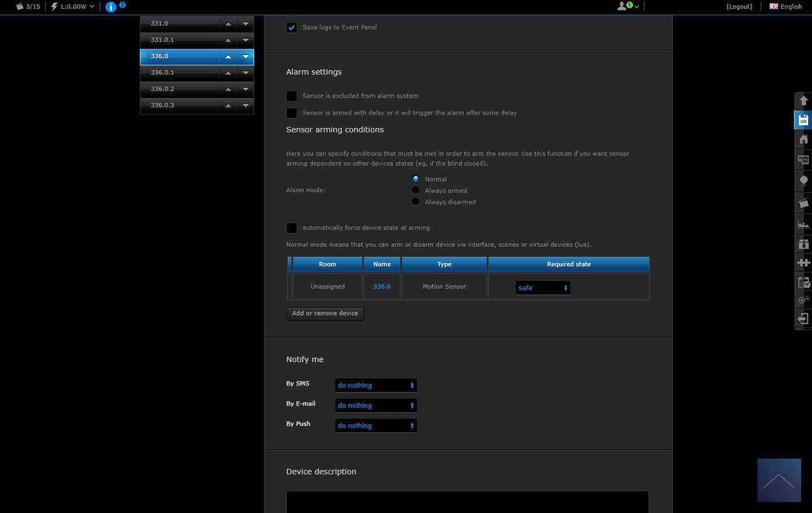The image size is (812, 513).
Task: Click the save disk icon in sidebar
Action: click(x=803, y=120)
